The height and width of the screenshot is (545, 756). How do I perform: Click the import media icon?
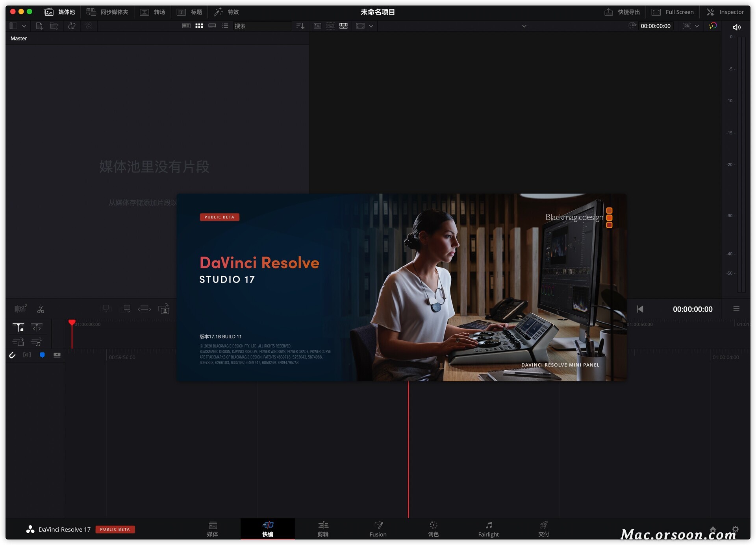click(39, 26)
